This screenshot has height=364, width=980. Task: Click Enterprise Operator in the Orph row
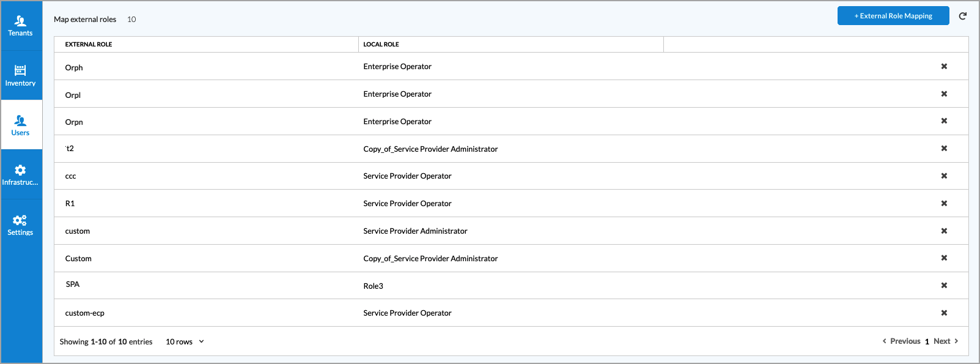click(397, 66)
